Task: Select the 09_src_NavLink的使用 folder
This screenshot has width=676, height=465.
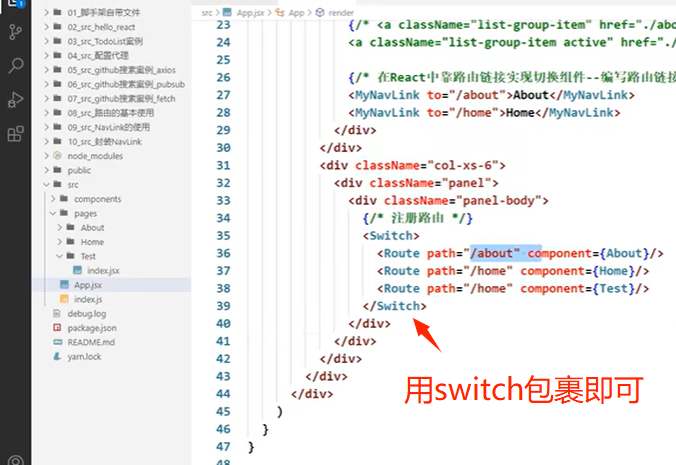Action: click(x=109, y=127)
